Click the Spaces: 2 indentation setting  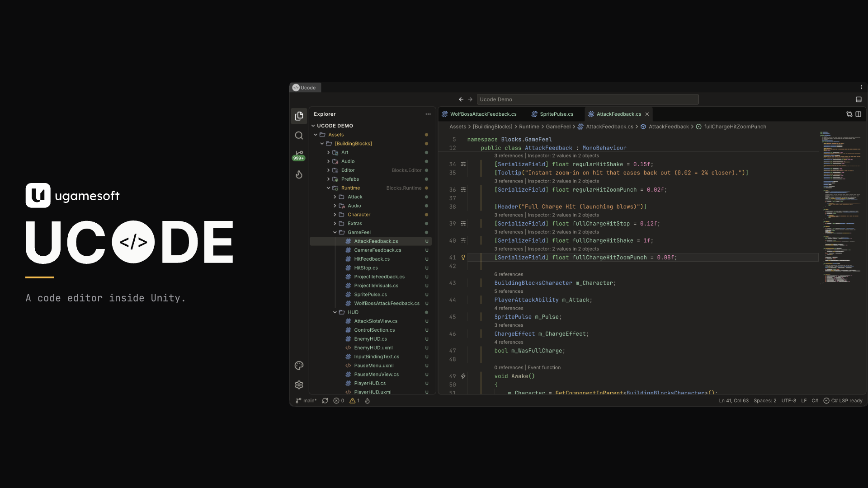click(765, 401)
